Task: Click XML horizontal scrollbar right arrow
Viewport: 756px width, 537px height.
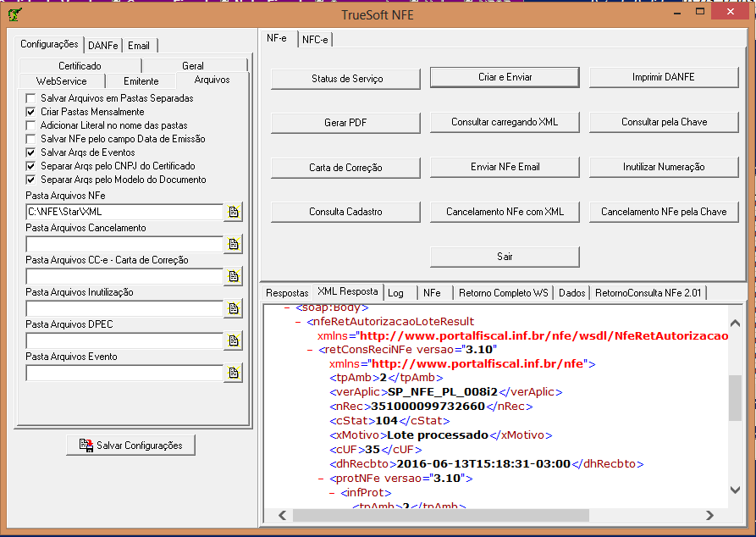Action: tap(709, 516)
